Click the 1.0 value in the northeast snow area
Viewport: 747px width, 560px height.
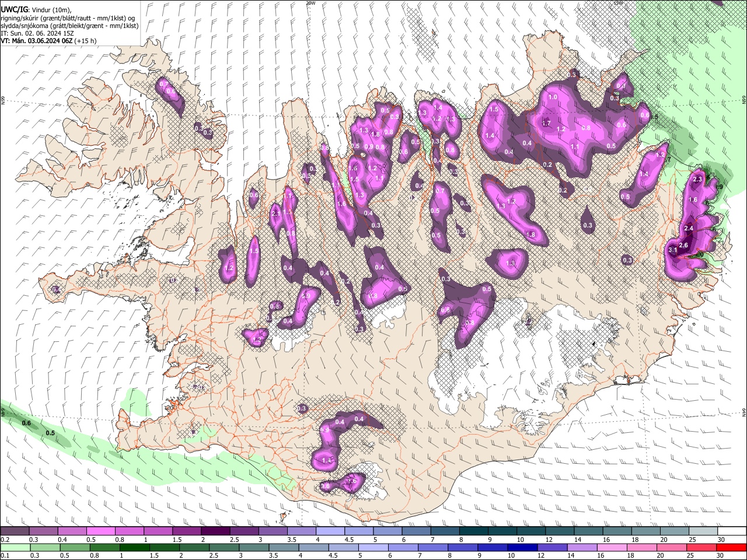tap(553, 97)
